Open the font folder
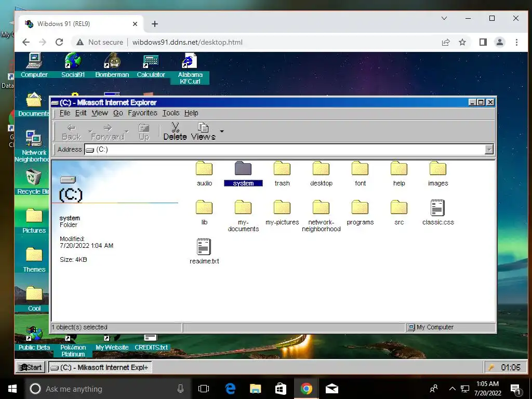Viewport: 532px width, 399px height. 360,174
